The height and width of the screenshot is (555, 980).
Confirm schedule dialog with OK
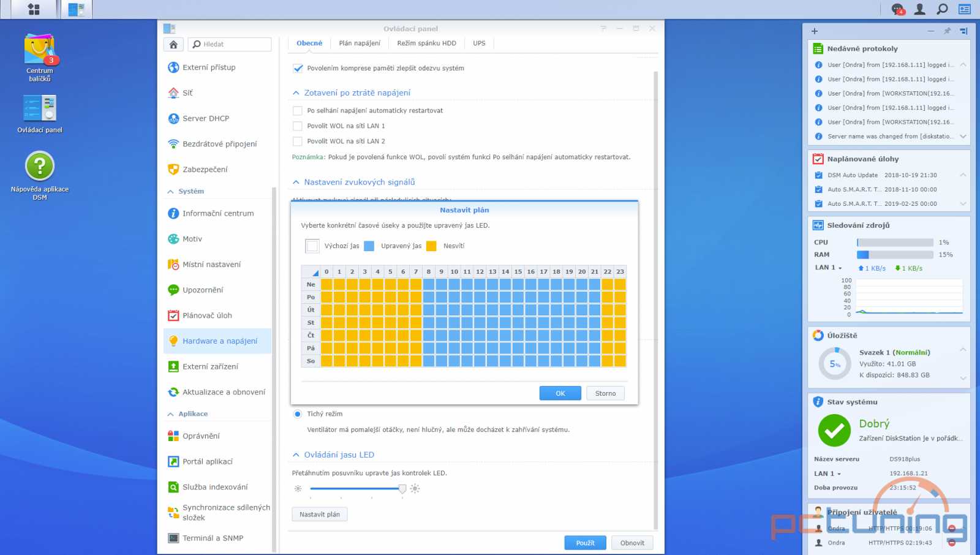click(560, 393)
